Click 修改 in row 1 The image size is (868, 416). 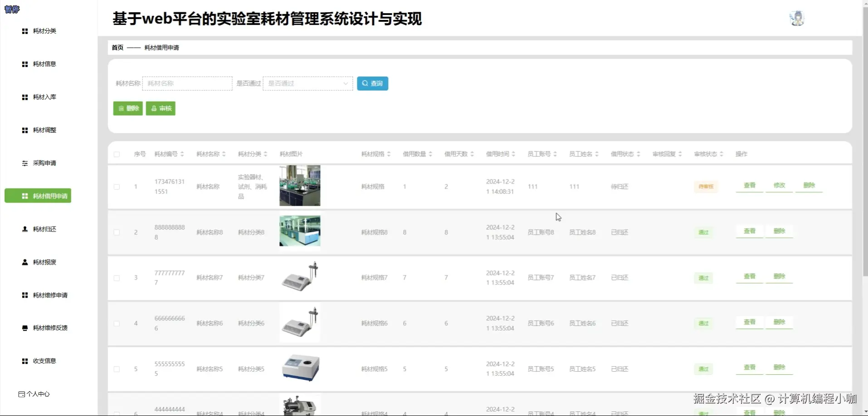click(x=779, y=185)
